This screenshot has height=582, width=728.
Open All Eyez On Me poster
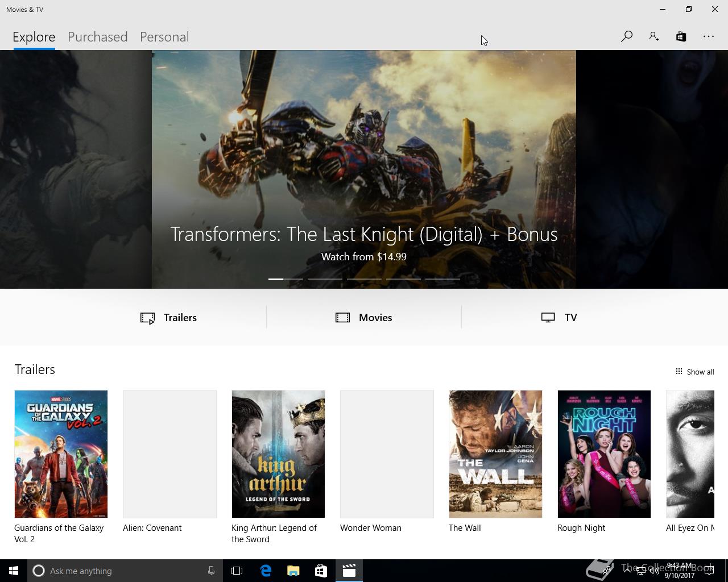(690, 454)
